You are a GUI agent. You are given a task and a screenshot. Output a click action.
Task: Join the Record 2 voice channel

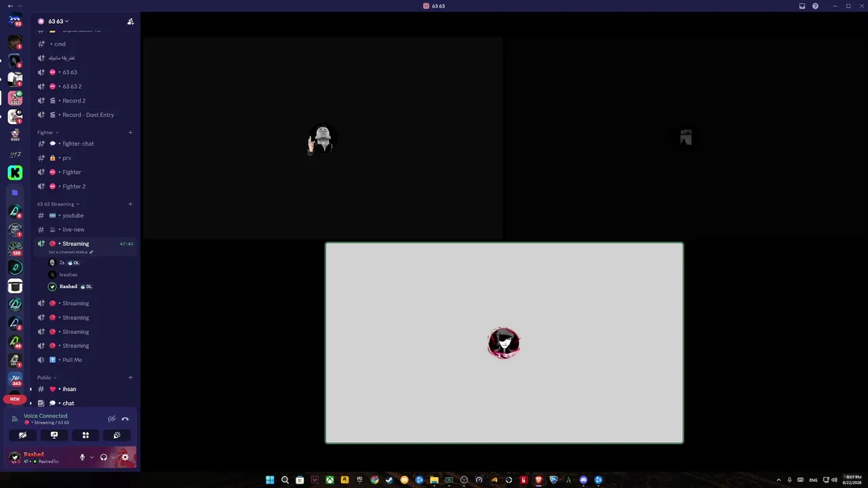click(x=85, y=101)
